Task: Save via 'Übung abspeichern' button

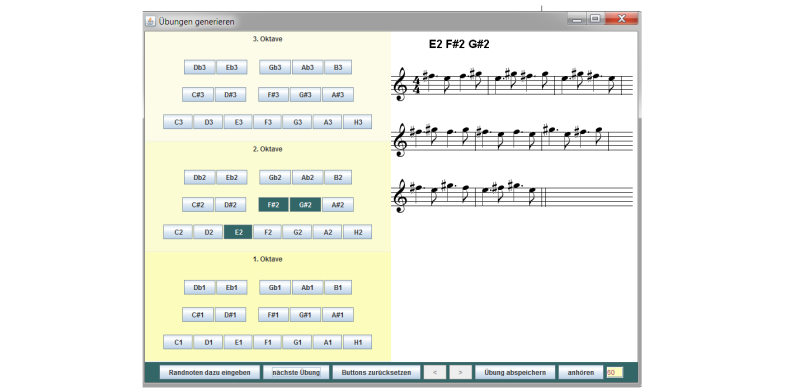Action: coord(515,373)
